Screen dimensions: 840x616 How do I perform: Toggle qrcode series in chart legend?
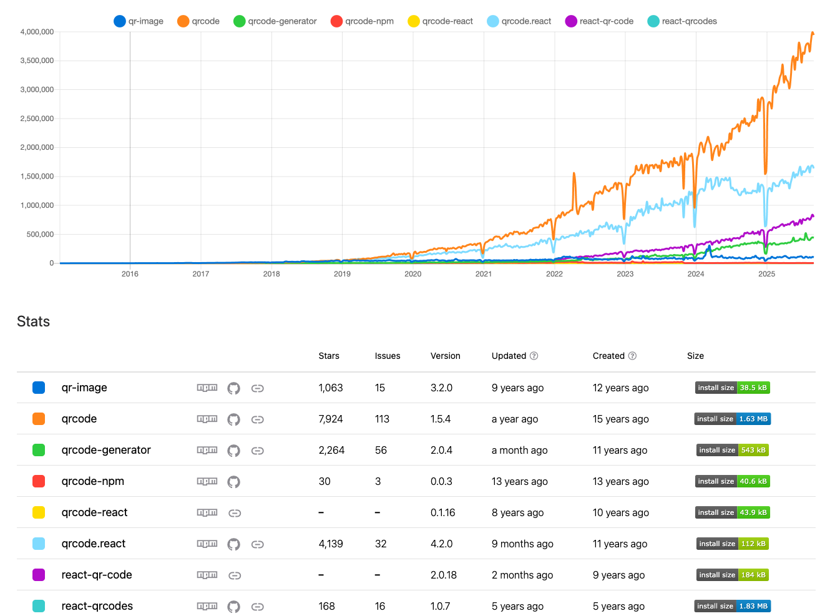(x=198, y=21)
